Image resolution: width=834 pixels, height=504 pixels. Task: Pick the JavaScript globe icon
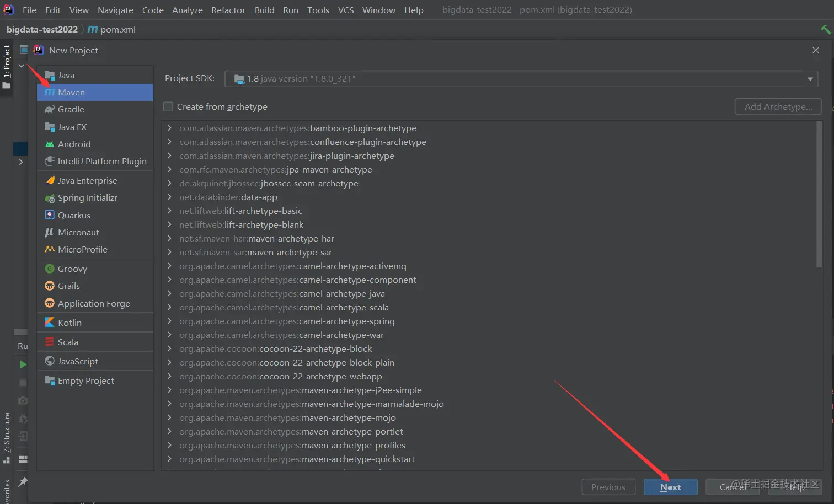tap(50, 361)
